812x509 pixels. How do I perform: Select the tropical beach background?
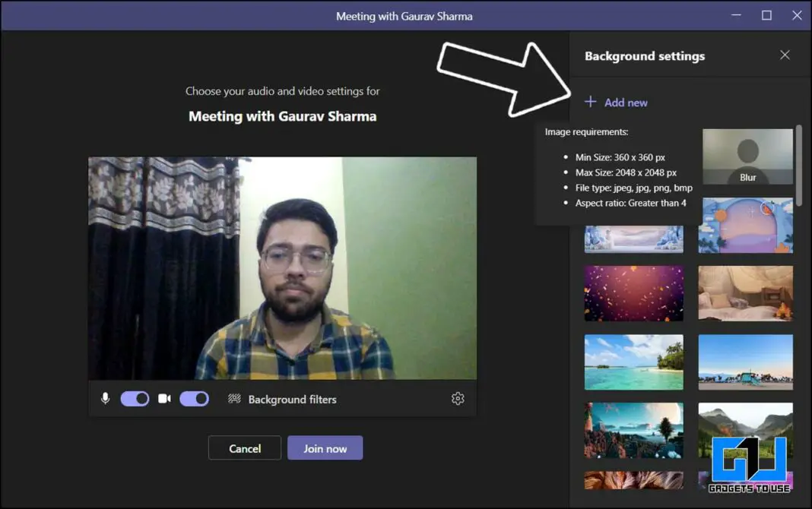coord(633,362)
